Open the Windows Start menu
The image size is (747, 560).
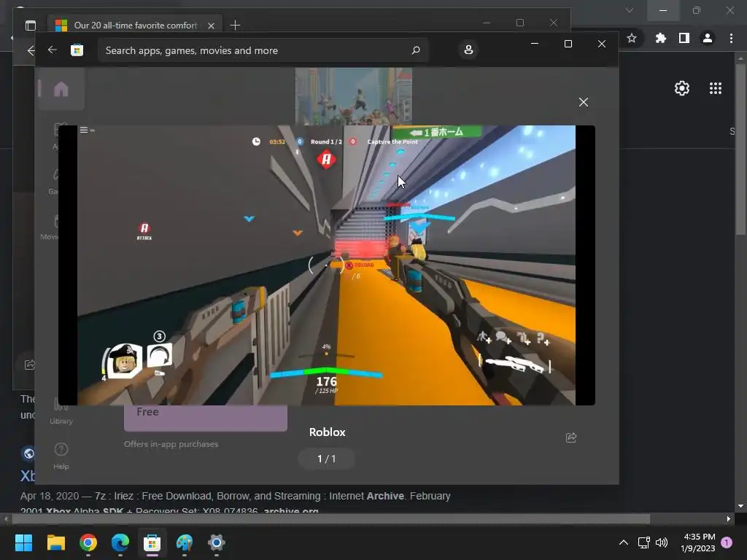tap(23, 542)
